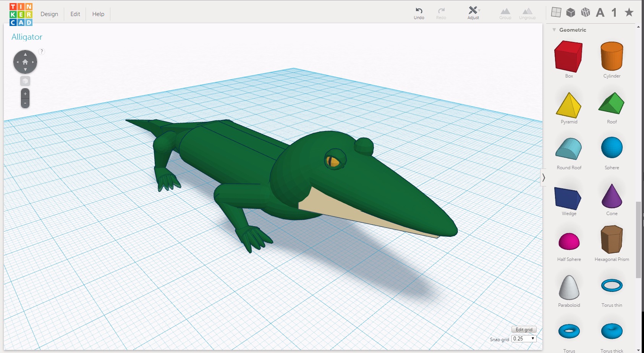Click the Alligator design title
This screenshot has width=644, height=353.
pos(27,37)
